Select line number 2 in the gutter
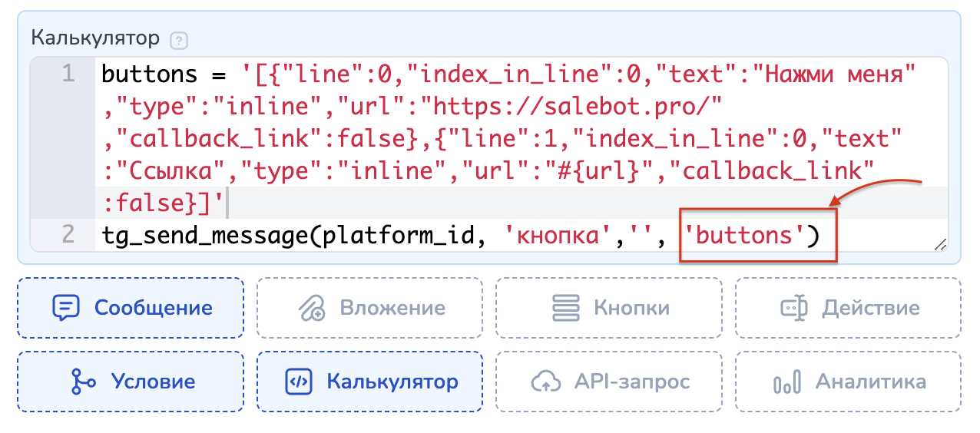This screenshot has height=433, width=980. tap(68, 234)
